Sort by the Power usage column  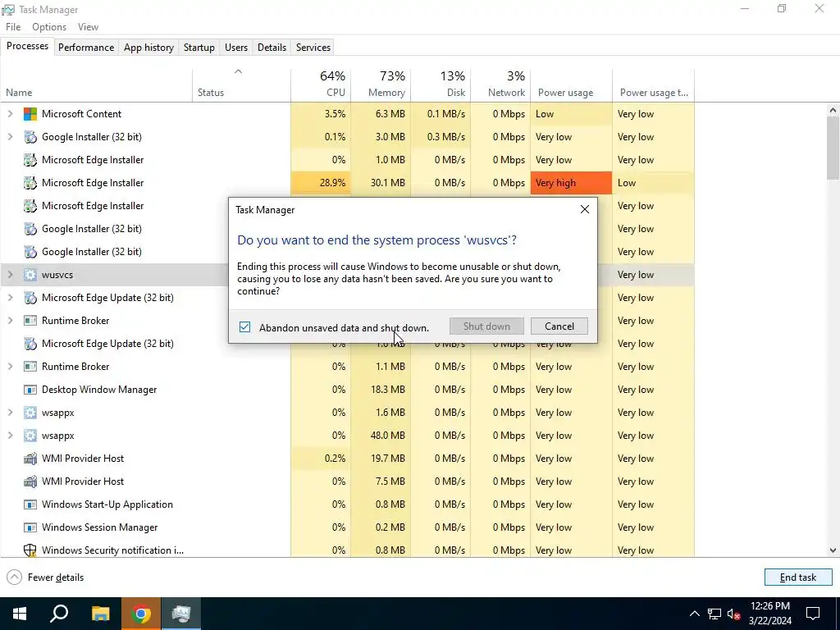coord(572,84)
